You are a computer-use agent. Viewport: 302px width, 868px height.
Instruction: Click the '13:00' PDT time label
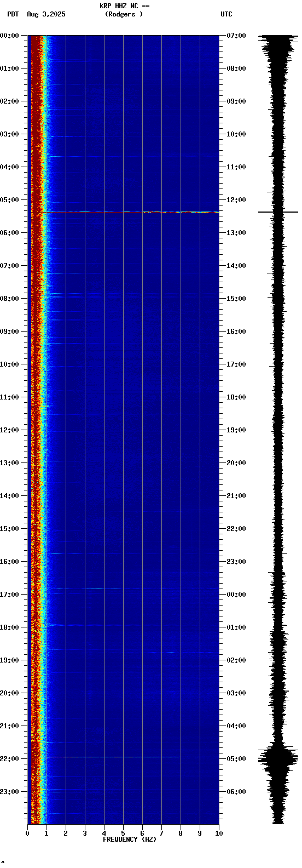(9, 463)
